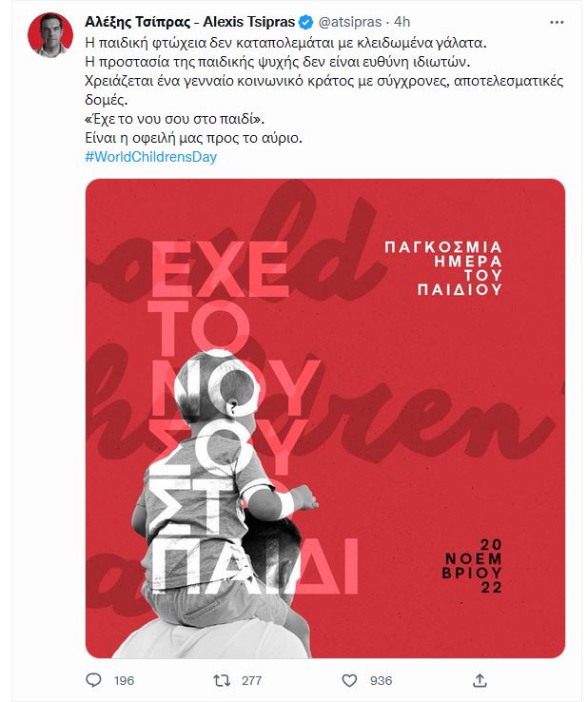The image size is (588, 702).
Task: Click the reply speech bubble icon
Action: coord(93,680)
